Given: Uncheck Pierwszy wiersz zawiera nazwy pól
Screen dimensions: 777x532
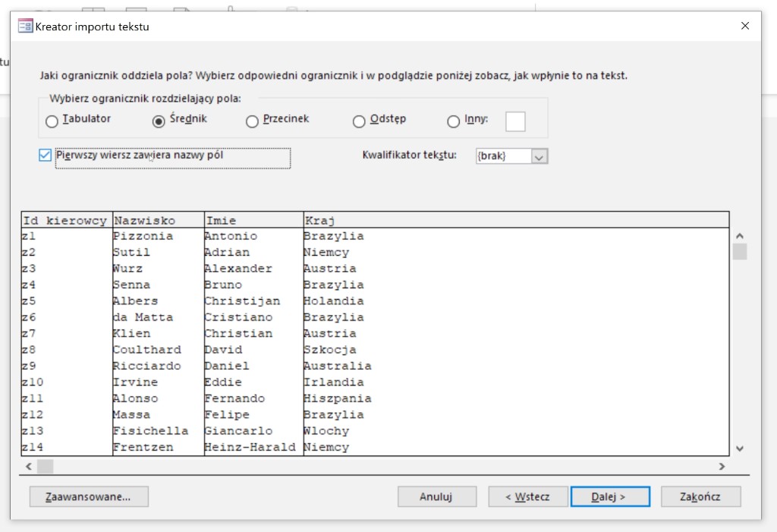Looking at the screenshot, I should click(45, 156).
